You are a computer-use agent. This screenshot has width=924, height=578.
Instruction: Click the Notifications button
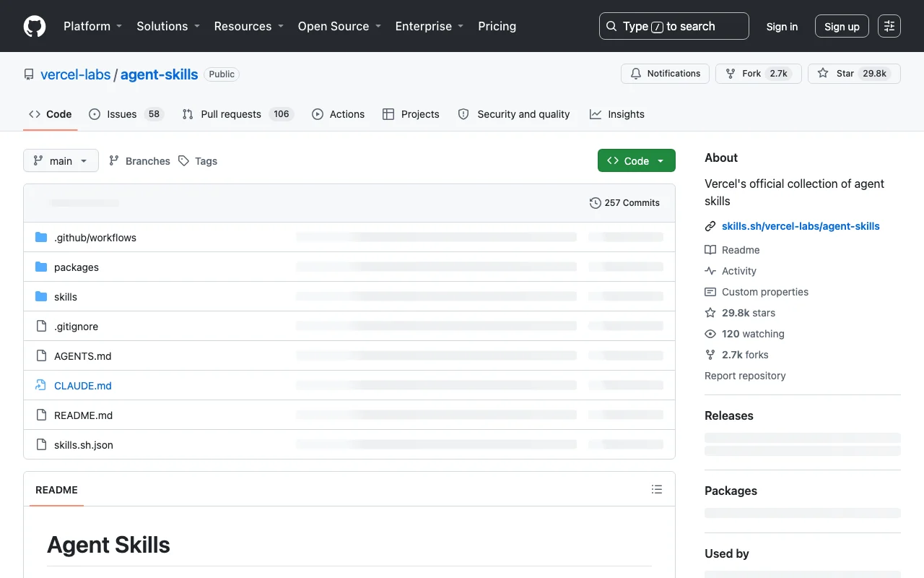tap(665, 74)
